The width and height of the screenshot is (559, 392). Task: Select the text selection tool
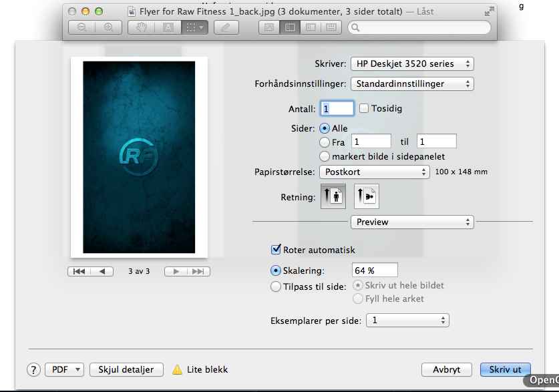point(168,27)
